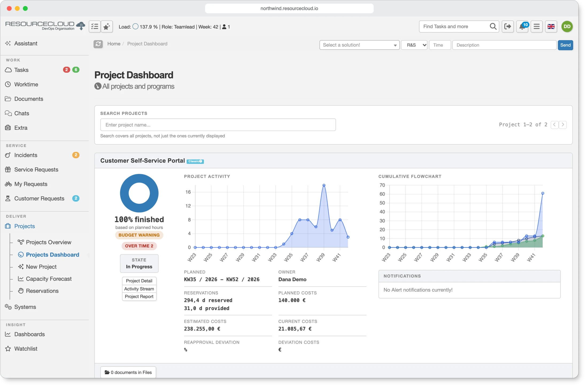Go to previous projects page arrow
Image resolution: width=588 pixels, height=390 pixels.
tap(554, 125)
